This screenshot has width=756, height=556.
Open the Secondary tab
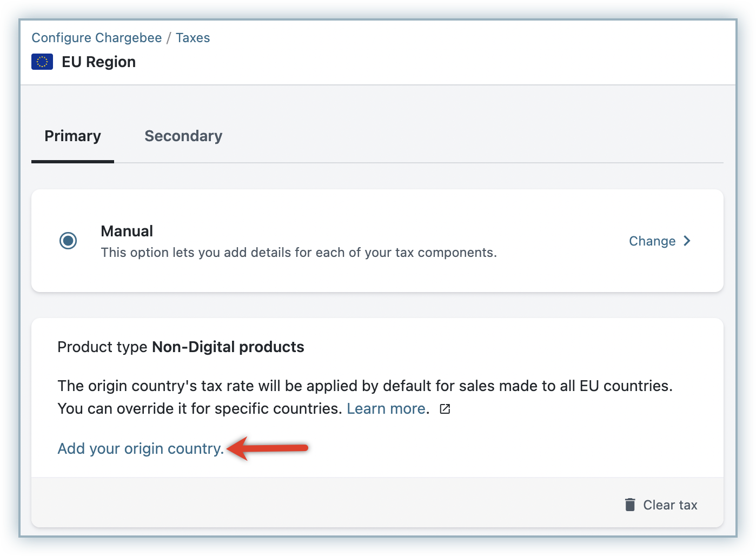click(x=183, y=136)
